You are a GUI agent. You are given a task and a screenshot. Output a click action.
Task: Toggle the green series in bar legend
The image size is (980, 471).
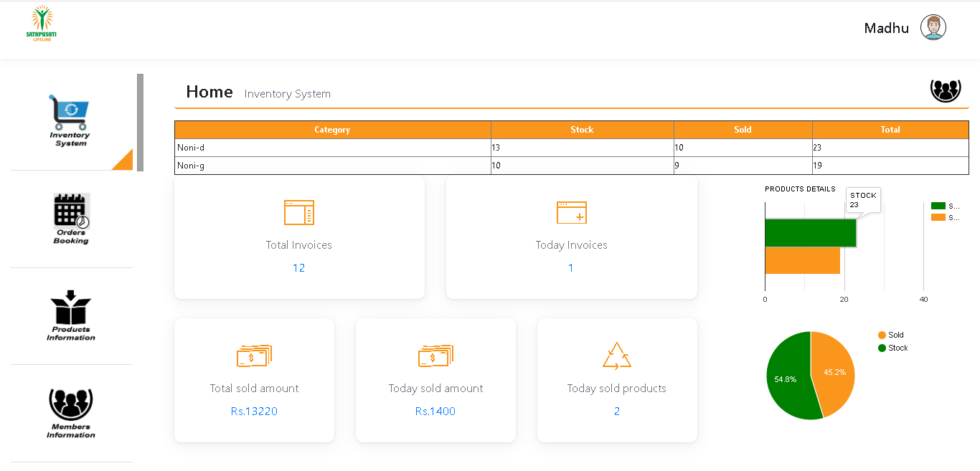(944, 206)
